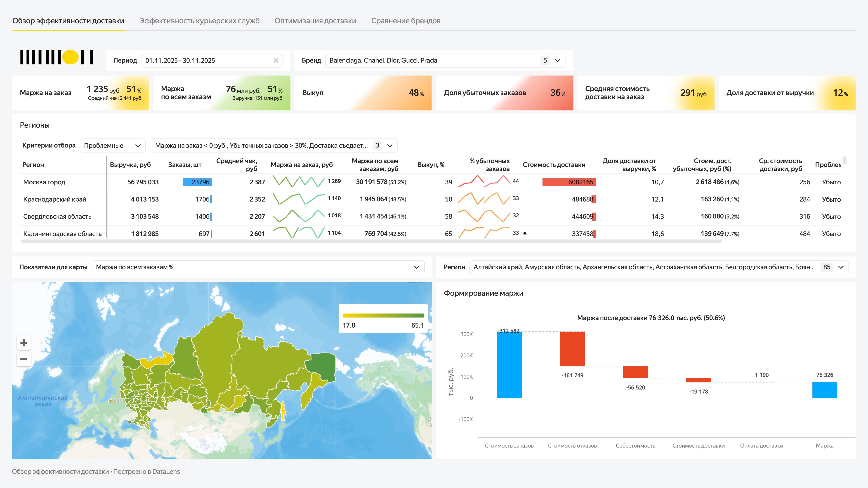Open the Бренд dropdown chevron
The height and width of the screenshot is (488, 868).
click(557, 61)
